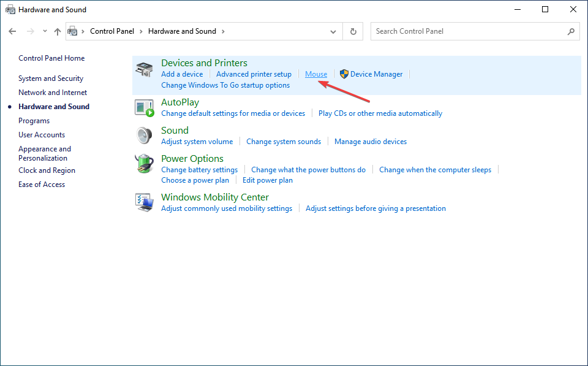Click the search magnifier icon
588x366 pixels.
(571, 31)
